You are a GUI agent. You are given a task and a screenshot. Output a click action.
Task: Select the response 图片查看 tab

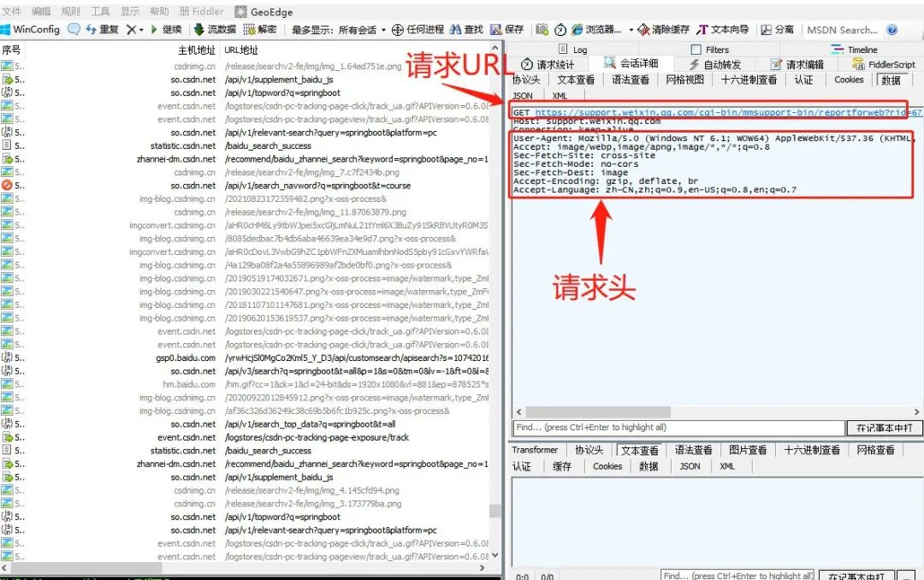[x=748, y=450]
